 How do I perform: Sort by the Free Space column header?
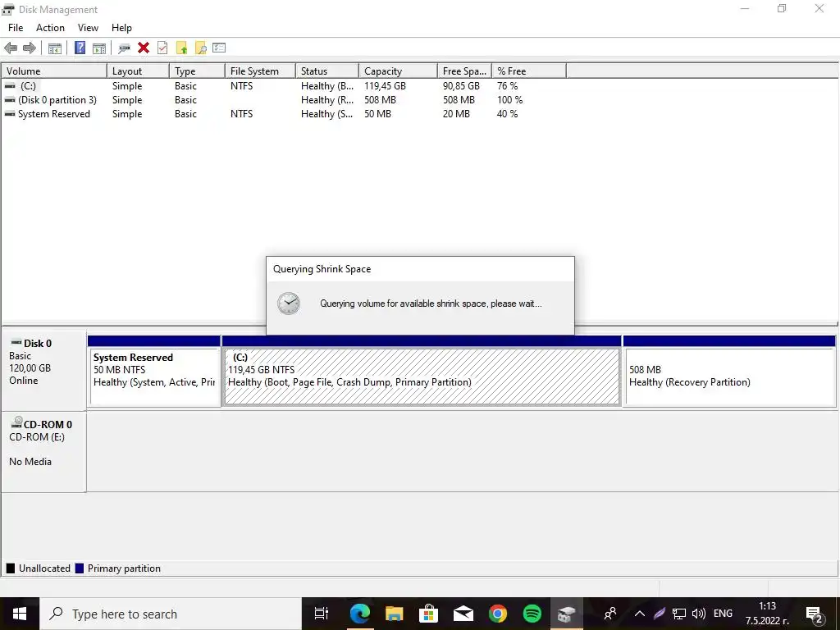465,71
